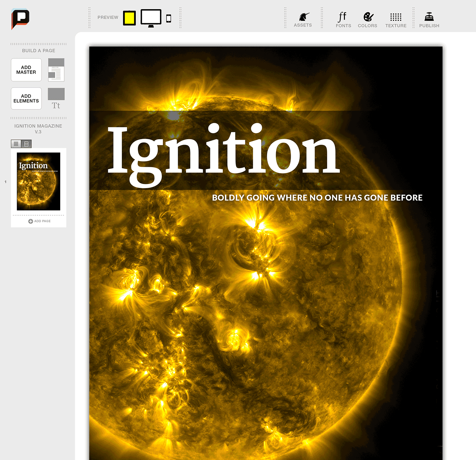Toggle the yellow tablet preview orientation

[x=129, y=17]
